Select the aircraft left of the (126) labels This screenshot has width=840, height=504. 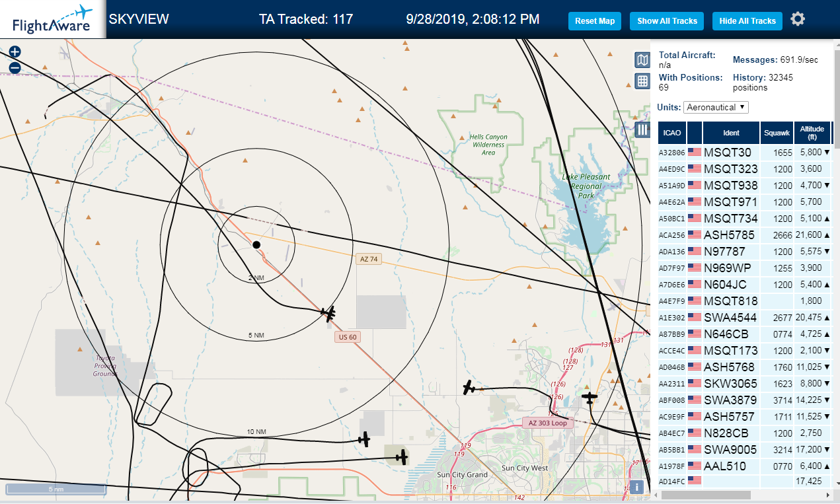click(x=469, y=388)
